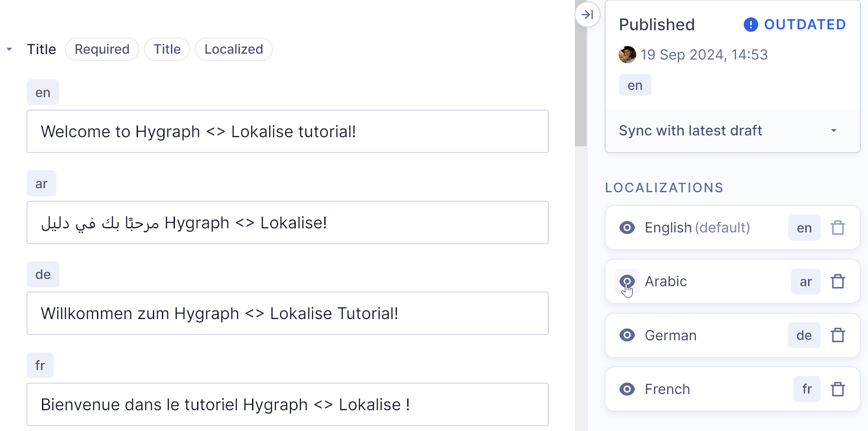This screenshot has width=868, height=431.
Task: Remove the German localization via trash icon
Action: [x=837, y=335]
